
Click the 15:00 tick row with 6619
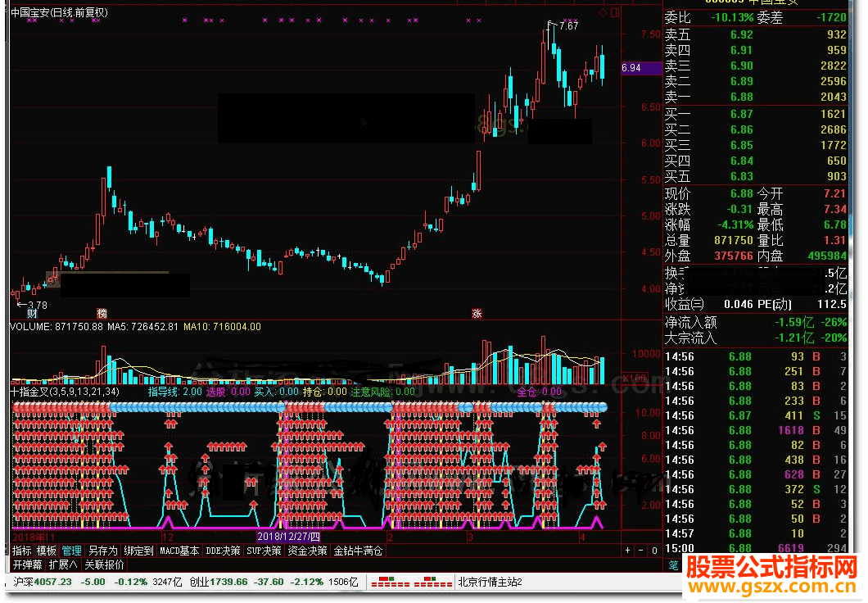(756, 548)
